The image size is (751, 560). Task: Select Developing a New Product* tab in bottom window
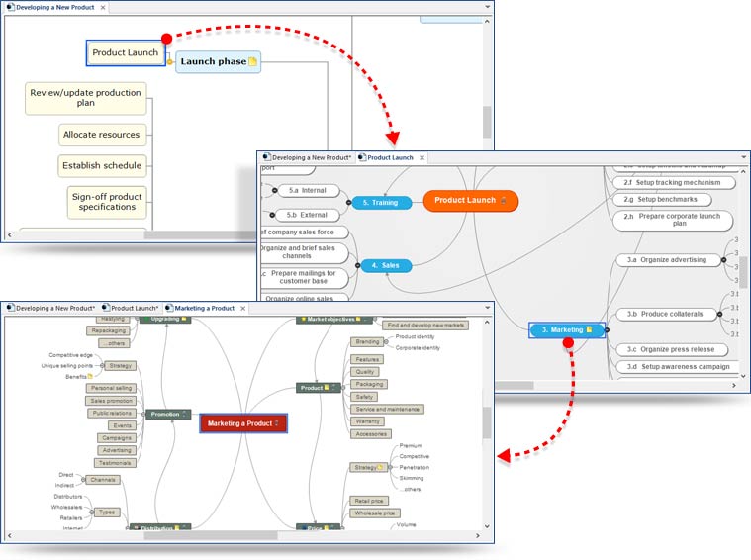tap(50, 308)
